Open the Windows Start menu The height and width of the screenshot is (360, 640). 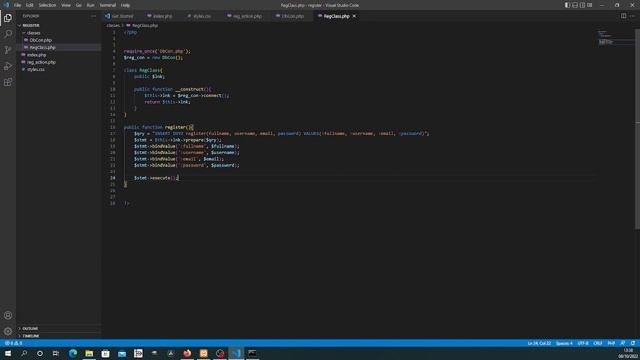point(8,353)
